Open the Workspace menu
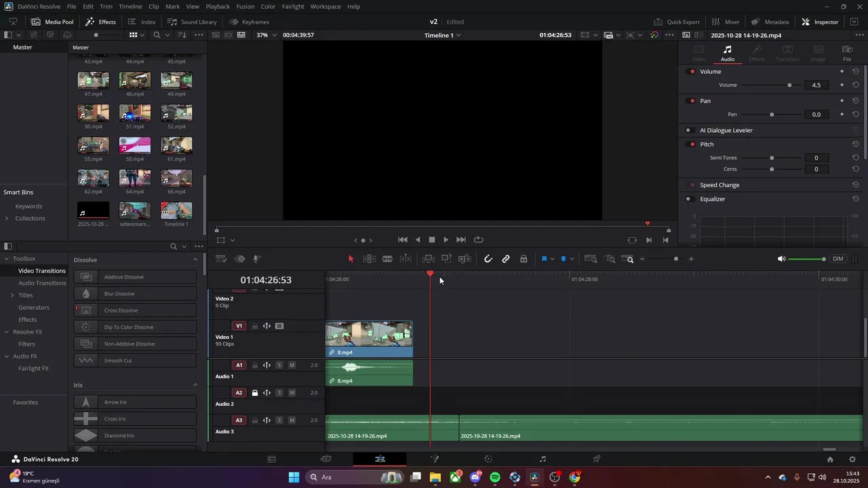Viewport: 868px width, 488px height. tap(325, 6)
